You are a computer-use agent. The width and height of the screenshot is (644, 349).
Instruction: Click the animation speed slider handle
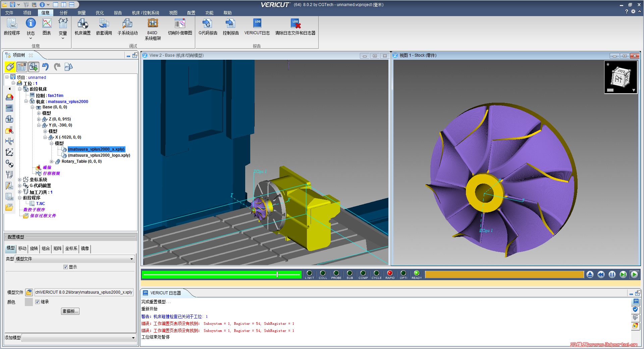(277, 275)
